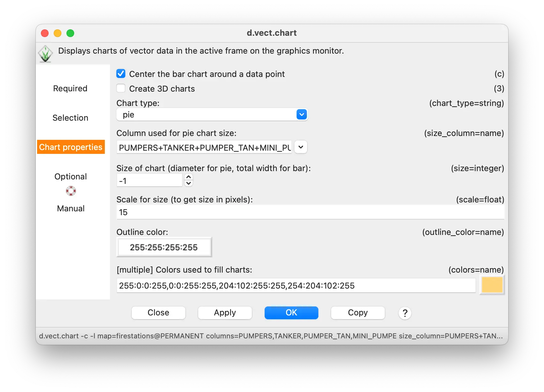Click the Scale for size input field
The image size is (544, 392).
(x=310, y=212)
